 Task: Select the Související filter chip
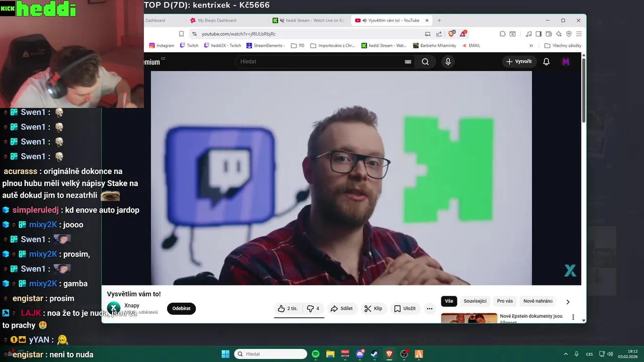click(x=475, y=301)
